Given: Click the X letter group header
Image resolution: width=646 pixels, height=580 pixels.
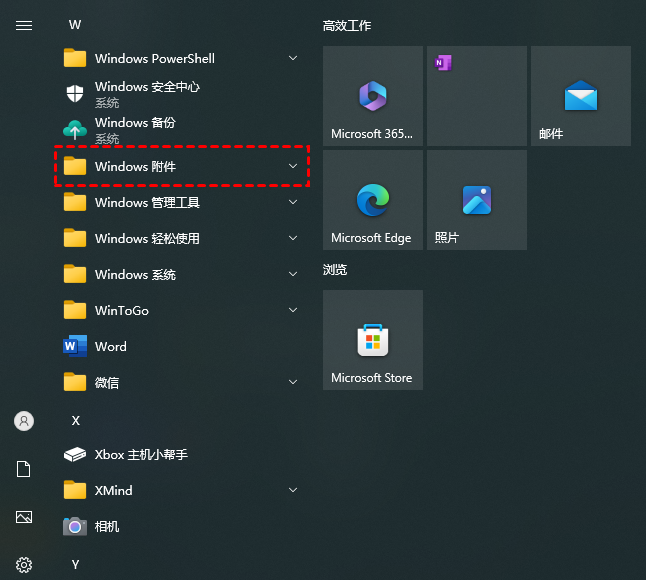Looking at the screenshot, I should pos(76,421).
